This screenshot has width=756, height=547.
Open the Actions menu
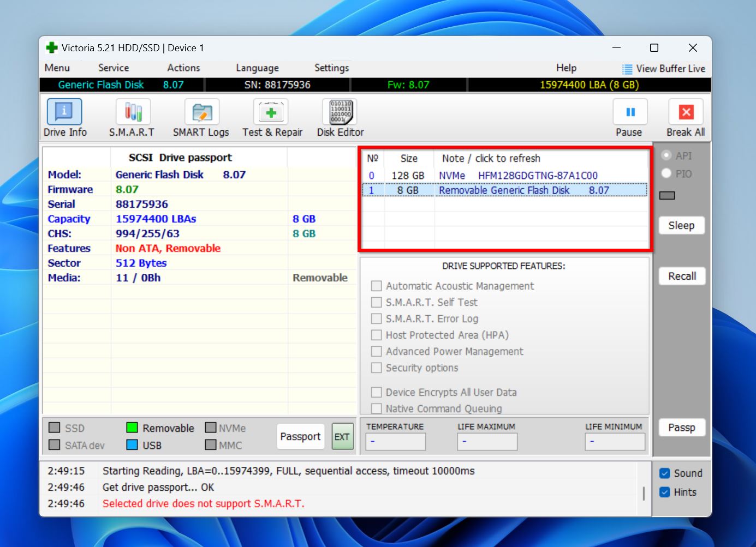point(183,68)
